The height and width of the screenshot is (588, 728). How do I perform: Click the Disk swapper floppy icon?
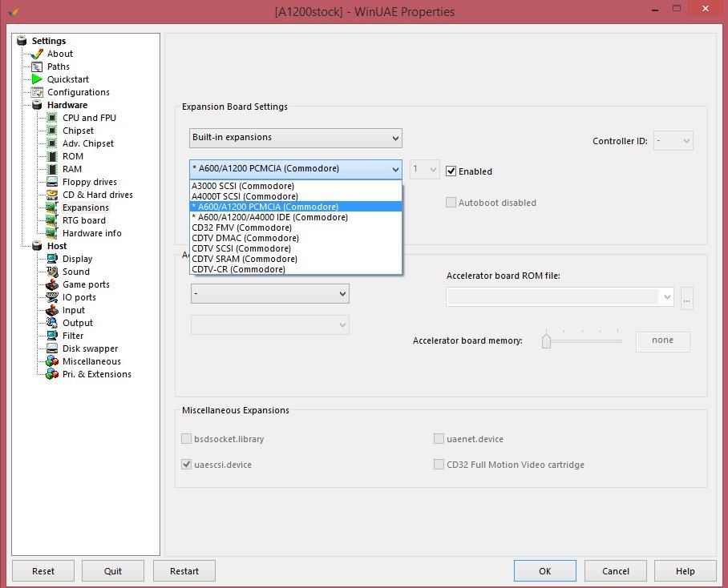point(52,348)
